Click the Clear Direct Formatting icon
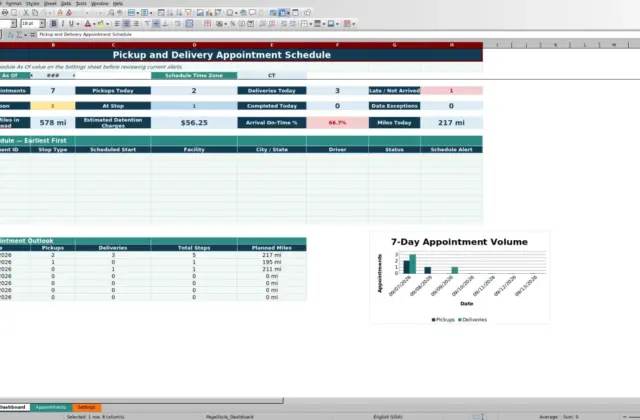The width and height of the screenshot is (640, 420). tap(69, 13)
